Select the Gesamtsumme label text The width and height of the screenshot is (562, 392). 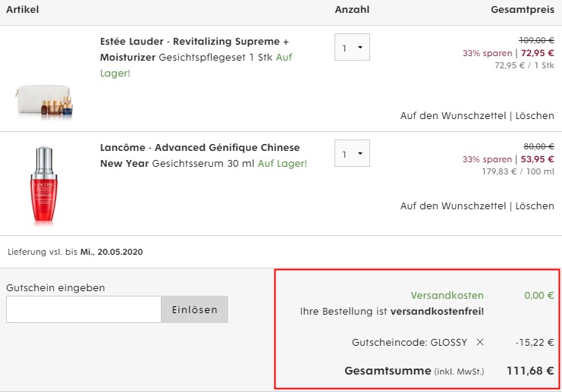(388, 371)
